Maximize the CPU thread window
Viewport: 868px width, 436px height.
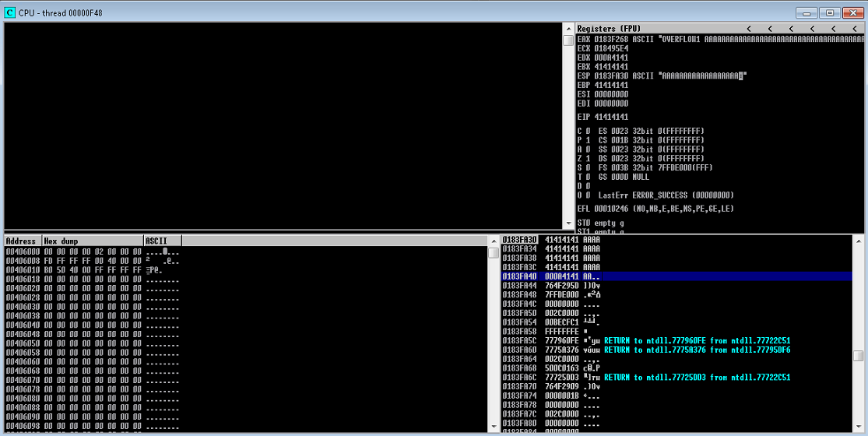click(x=830, y=12)
